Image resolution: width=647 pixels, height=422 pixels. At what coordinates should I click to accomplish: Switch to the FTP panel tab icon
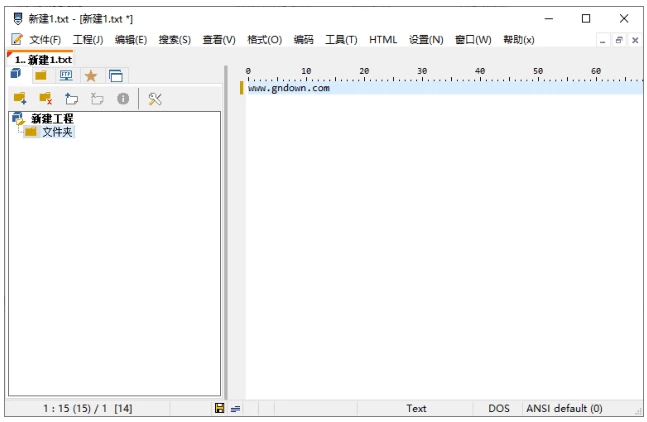[66, 75]
